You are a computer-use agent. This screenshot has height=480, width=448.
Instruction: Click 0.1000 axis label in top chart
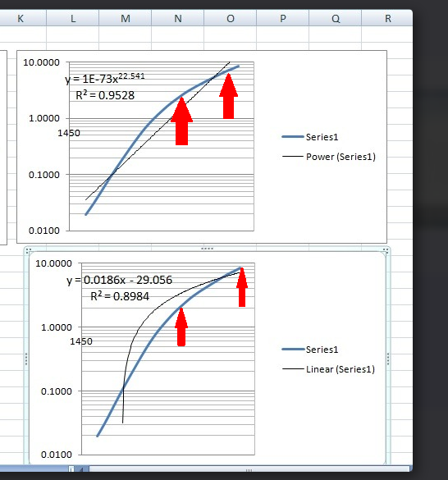[x=44, y=175]
